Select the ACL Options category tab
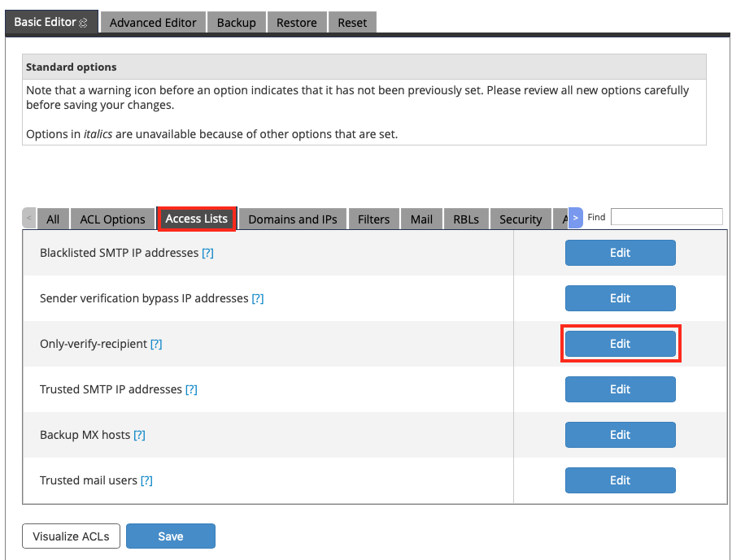This screenshot has width=732, height=560. pyautogui.click(x=112, y=219)
